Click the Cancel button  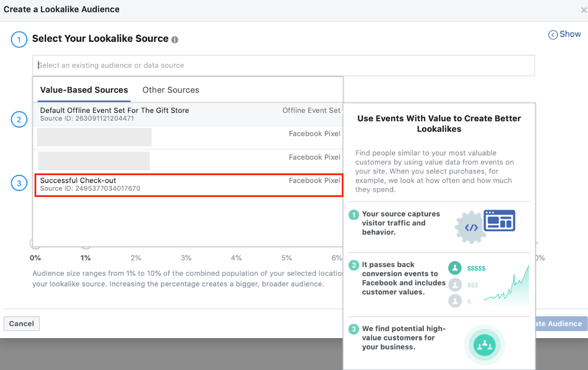tap(22, 323)
